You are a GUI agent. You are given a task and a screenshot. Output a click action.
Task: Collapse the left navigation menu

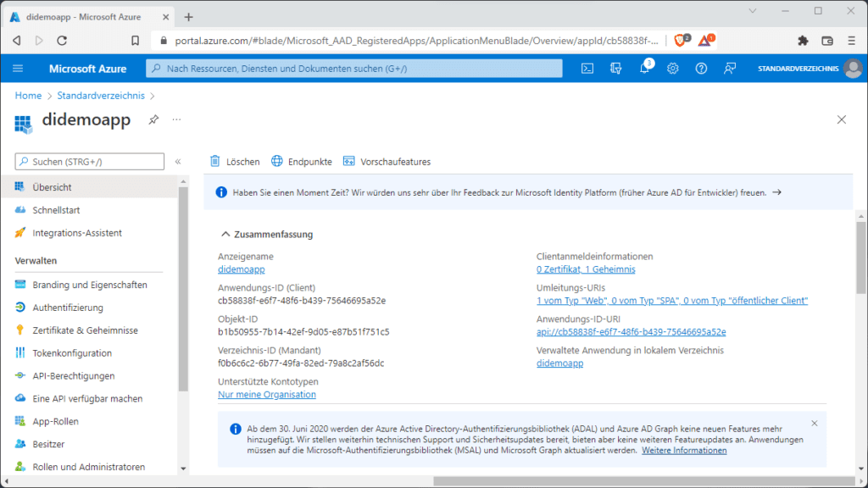pyautogui.click(x=178, y=162)
